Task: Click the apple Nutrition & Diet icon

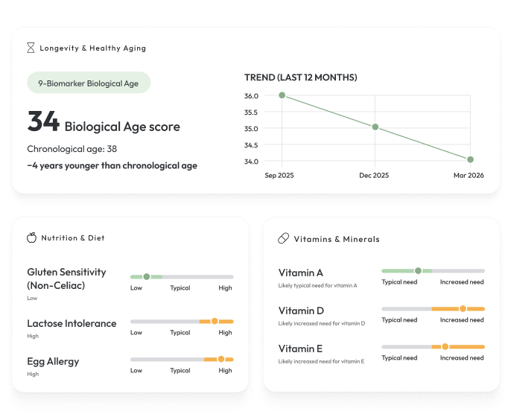Action: [31, 238]
